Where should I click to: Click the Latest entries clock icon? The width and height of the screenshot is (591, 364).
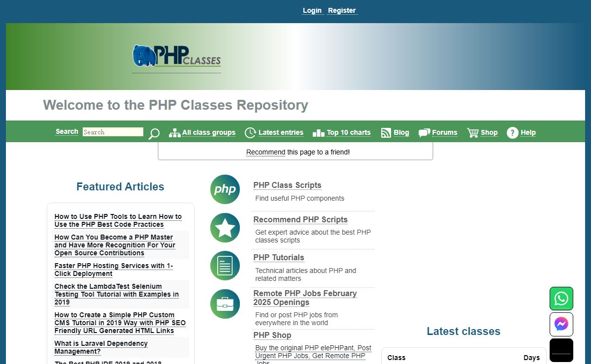[250, 133]
